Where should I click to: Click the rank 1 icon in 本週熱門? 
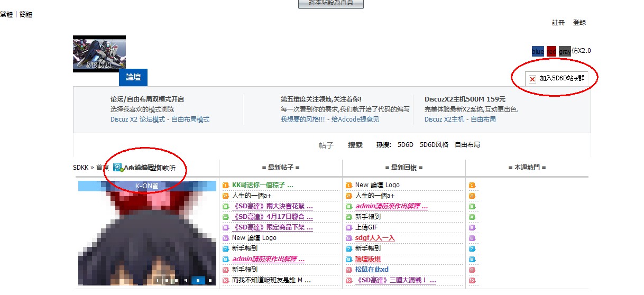point(472,185)
